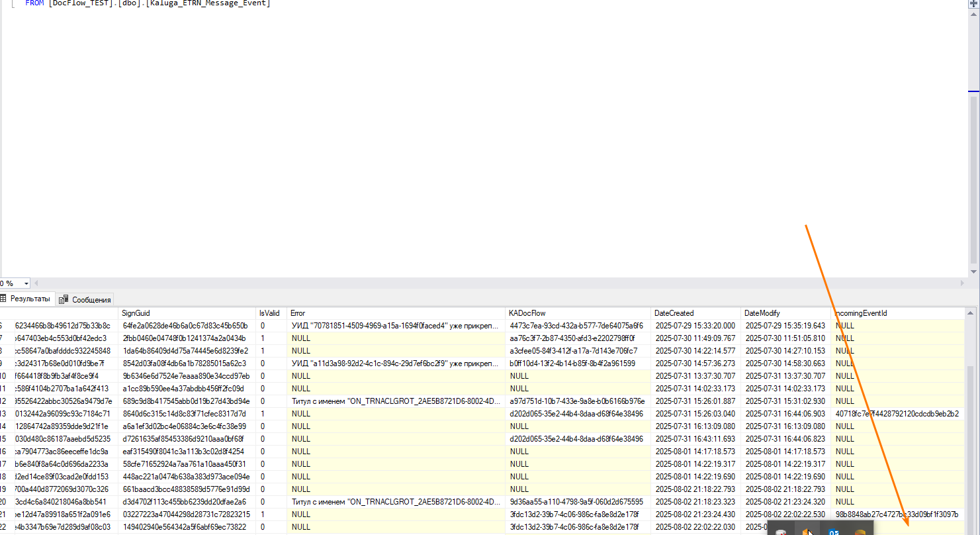This screenshot has height=535, width=980.
Task: Select cell 58cfe71652924a7aa761a10aaa450f31
Action: [x=187, y=464]
